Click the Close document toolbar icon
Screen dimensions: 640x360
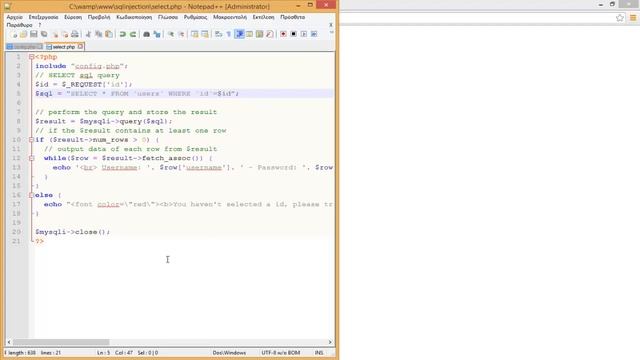coord(55,34)
